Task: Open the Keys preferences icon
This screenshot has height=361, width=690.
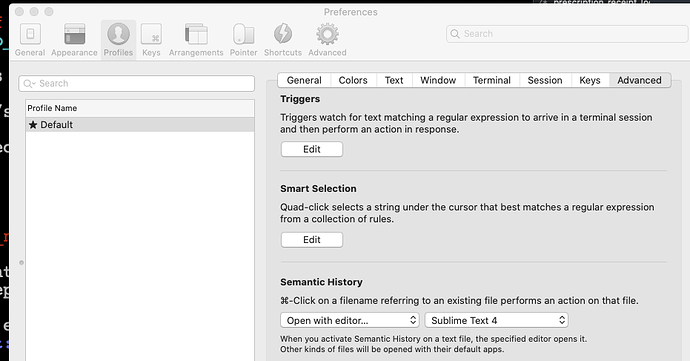Action: [151, 34]
